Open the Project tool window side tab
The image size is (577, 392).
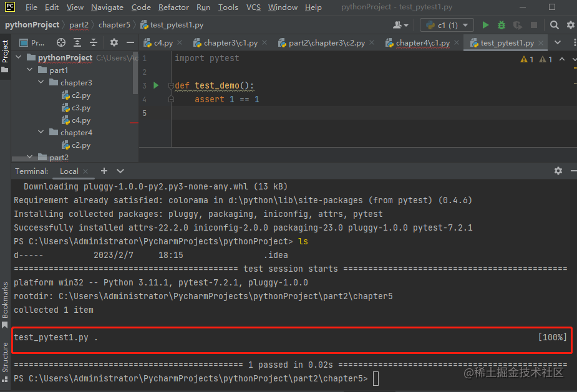(5, 56)
